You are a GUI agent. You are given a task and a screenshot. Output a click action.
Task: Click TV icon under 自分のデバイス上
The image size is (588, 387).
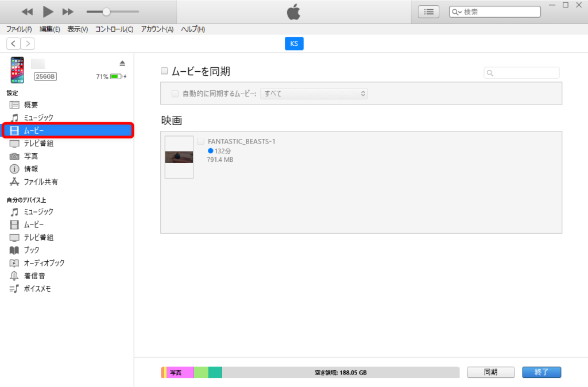pyautogui.click(x=14, y=238)
